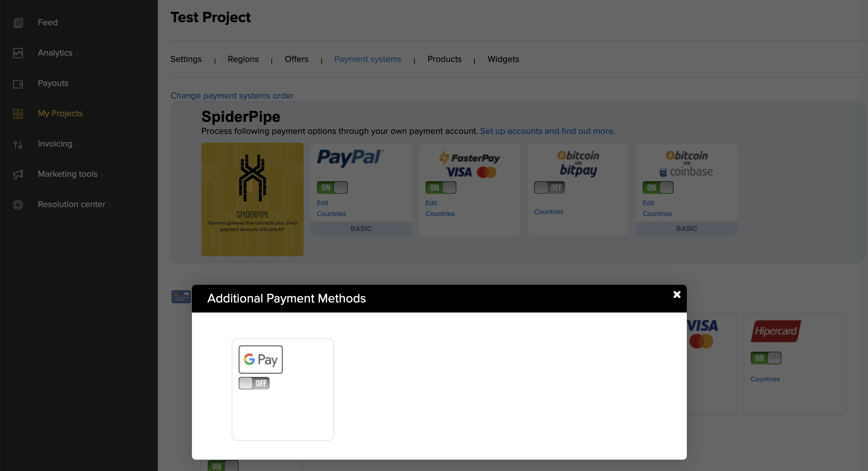
Task: Open Payouts in the sidebar
Action: 53,83
